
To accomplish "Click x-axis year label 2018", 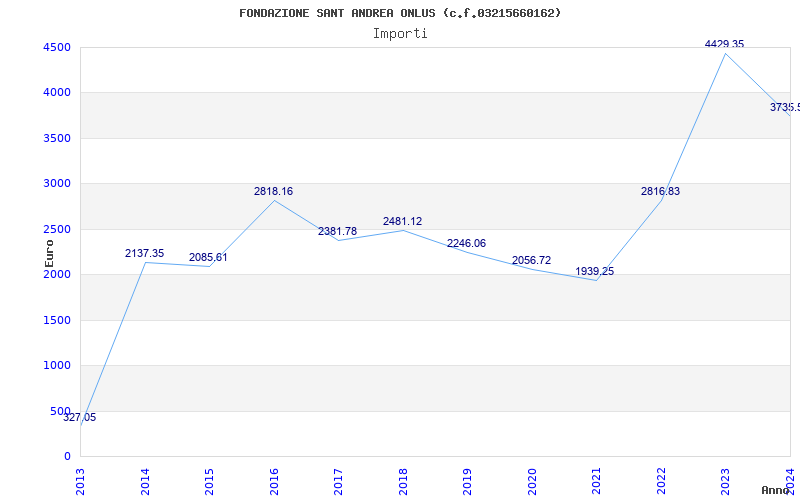I will 403,482.
